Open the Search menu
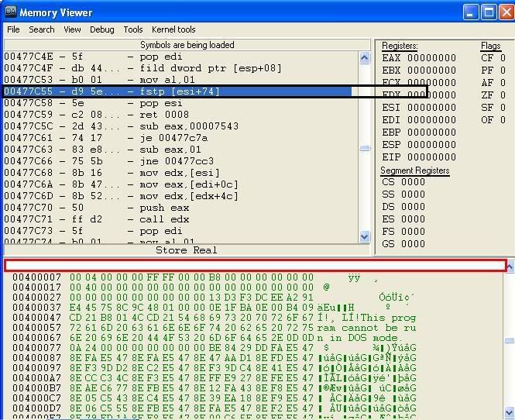 click(42, 29)
